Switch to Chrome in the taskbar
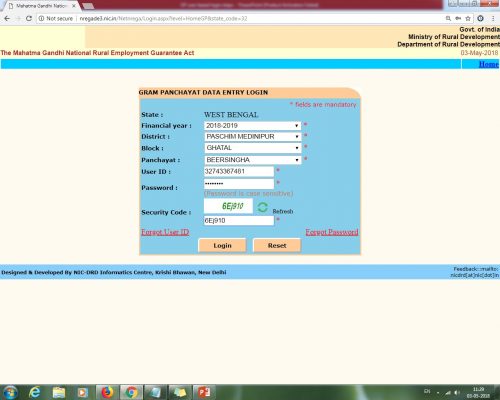This screenshot has width=500, height=400. [131, 392]
